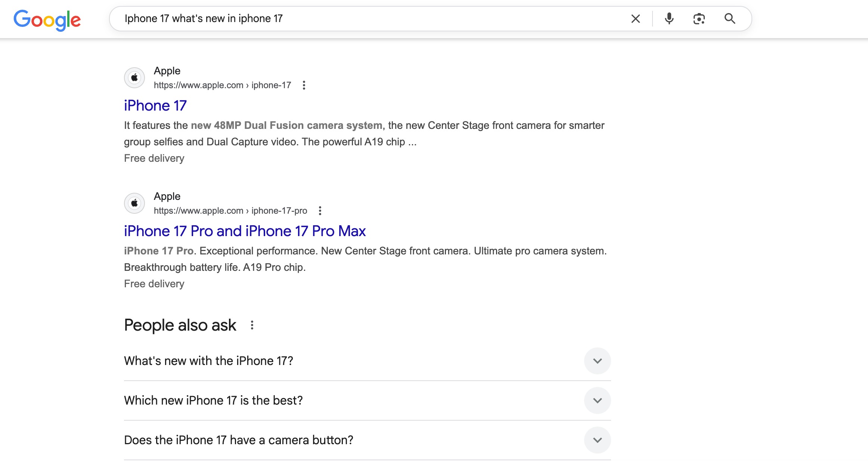Clear the search query with X

click(x=635, y=19)
